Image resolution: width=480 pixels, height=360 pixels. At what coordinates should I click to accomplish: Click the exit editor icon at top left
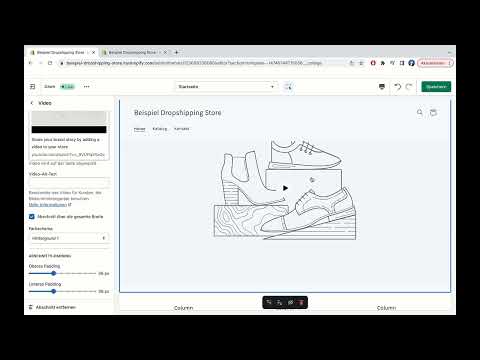click(x=32, y=87)
